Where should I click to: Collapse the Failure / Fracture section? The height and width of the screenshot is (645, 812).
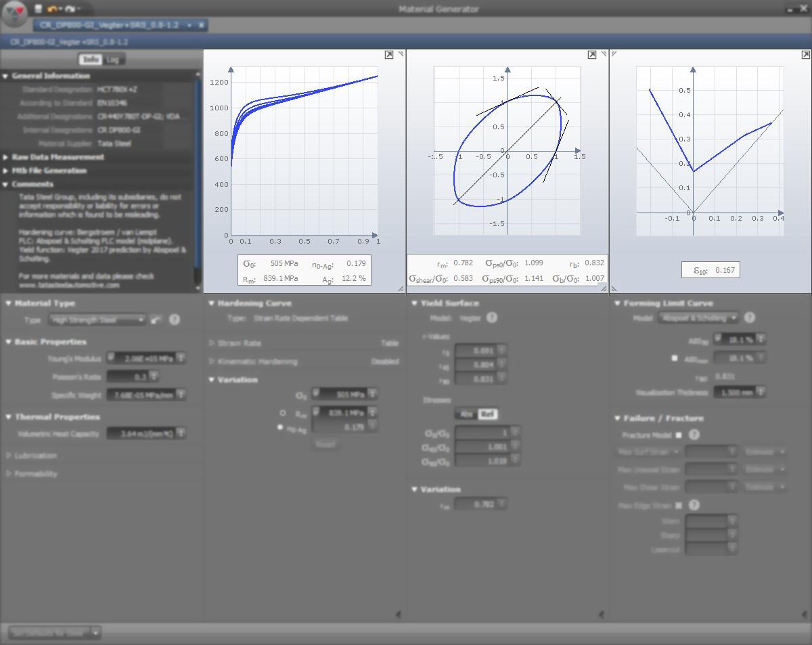tap(617, 418)
